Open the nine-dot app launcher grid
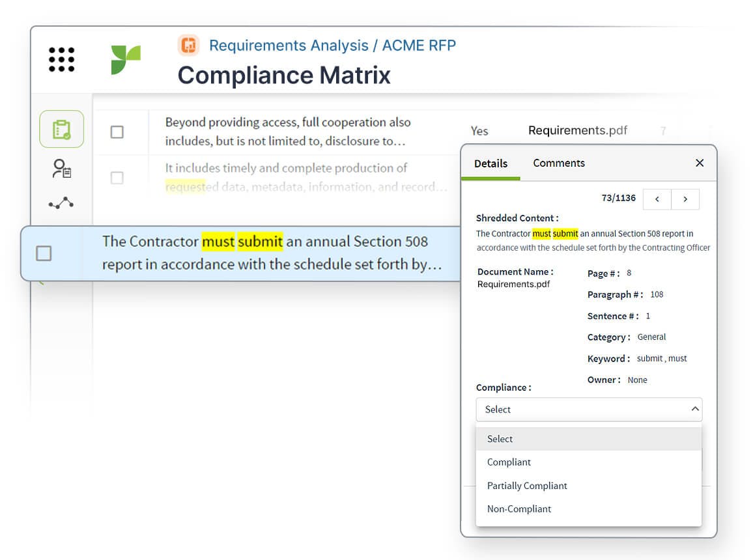Viewport: 753px width, 560px height. (62, 59)
